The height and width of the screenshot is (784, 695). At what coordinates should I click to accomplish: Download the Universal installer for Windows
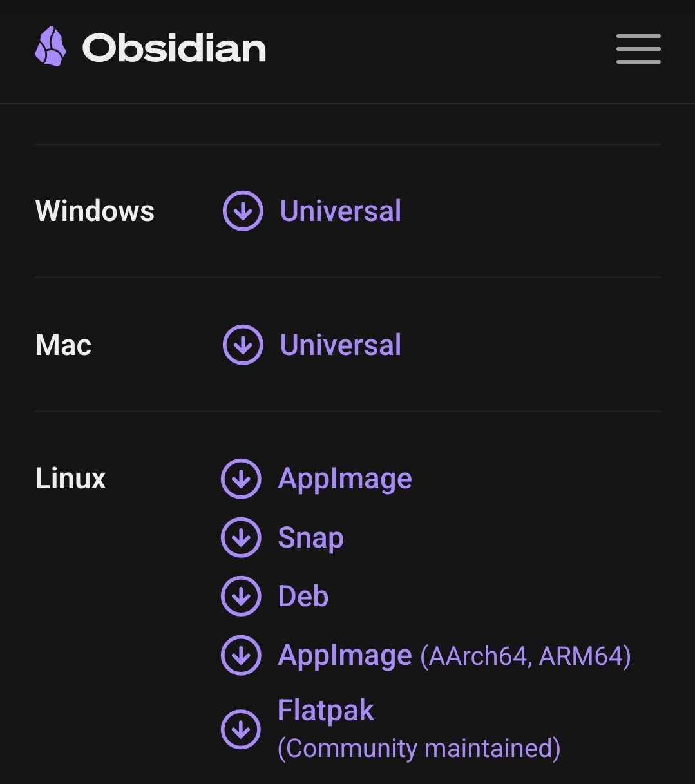[341, 211]
